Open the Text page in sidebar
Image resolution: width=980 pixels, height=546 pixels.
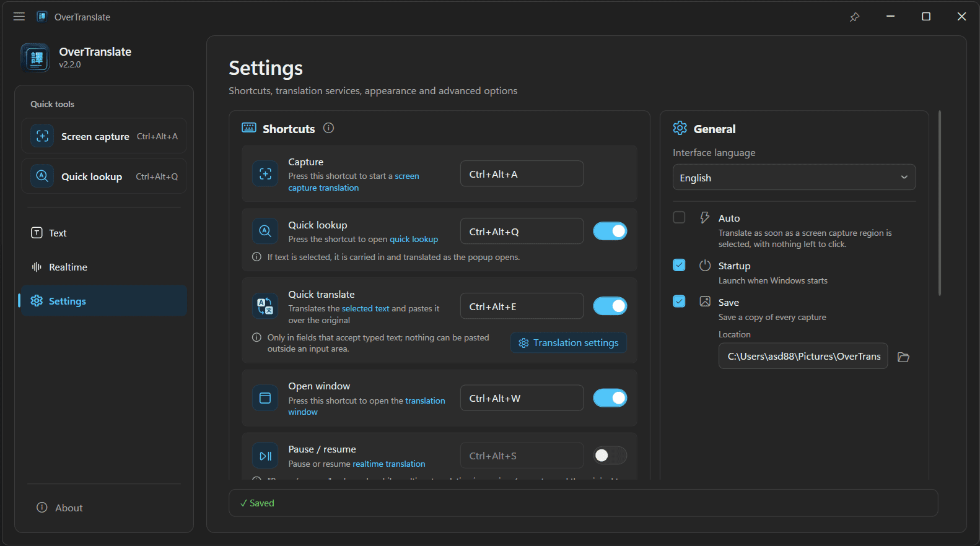(104, 233)
